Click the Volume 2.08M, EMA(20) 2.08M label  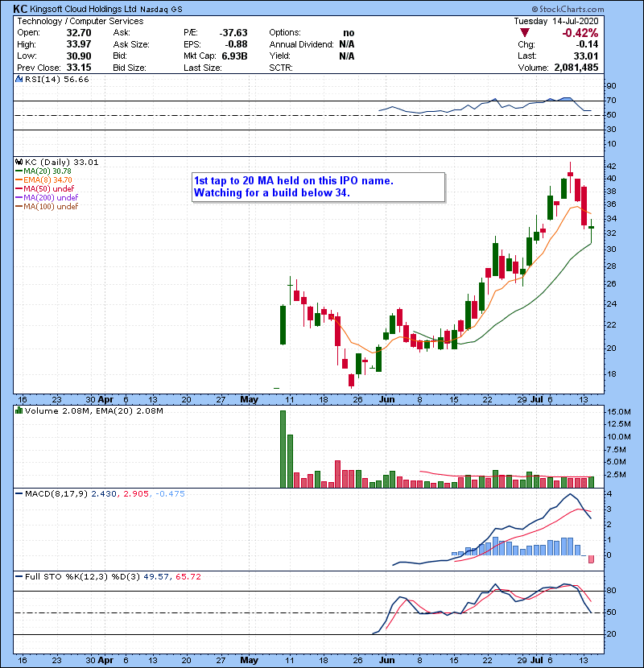tap(93, 411)
